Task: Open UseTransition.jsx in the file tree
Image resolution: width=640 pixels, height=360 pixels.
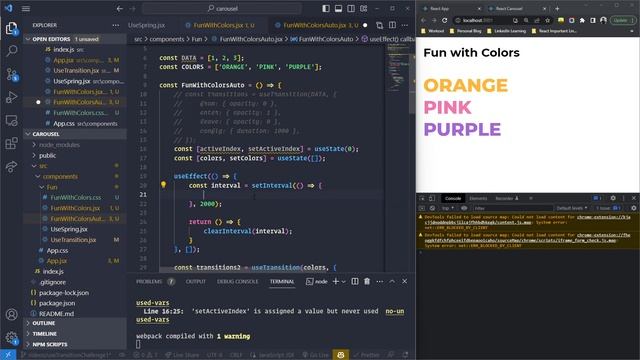Action: coord(73,240)
